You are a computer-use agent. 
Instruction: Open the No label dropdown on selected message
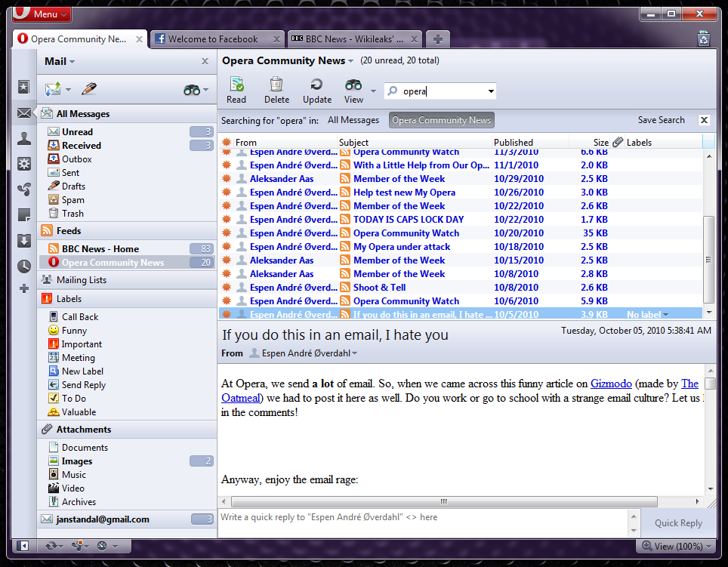coord(648,315)
